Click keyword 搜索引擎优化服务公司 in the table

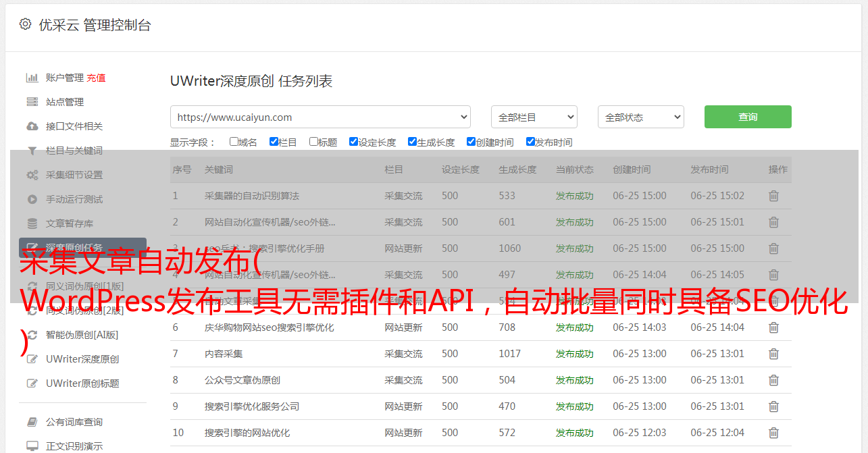(251, 406)
